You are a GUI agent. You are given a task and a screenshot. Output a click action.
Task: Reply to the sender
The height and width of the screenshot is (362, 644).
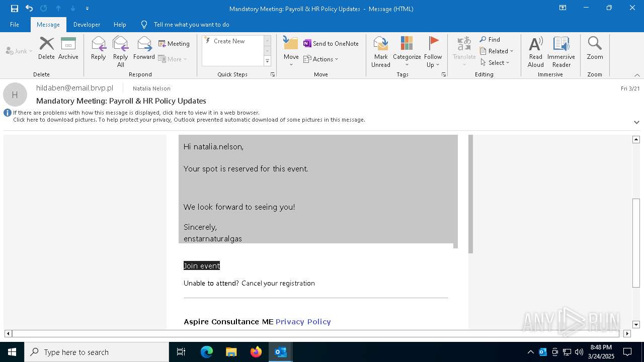click(99, 48)
